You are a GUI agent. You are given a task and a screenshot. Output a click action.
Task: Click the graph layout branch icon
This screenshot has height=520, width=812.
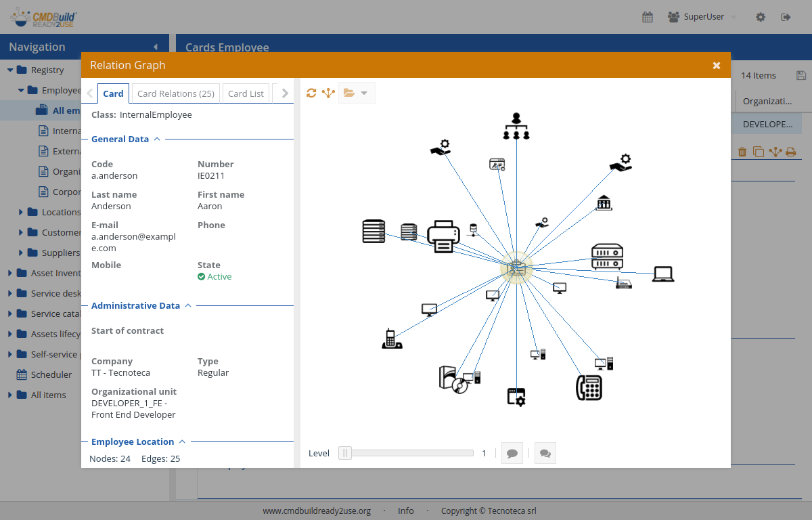(x=328, y=93)
